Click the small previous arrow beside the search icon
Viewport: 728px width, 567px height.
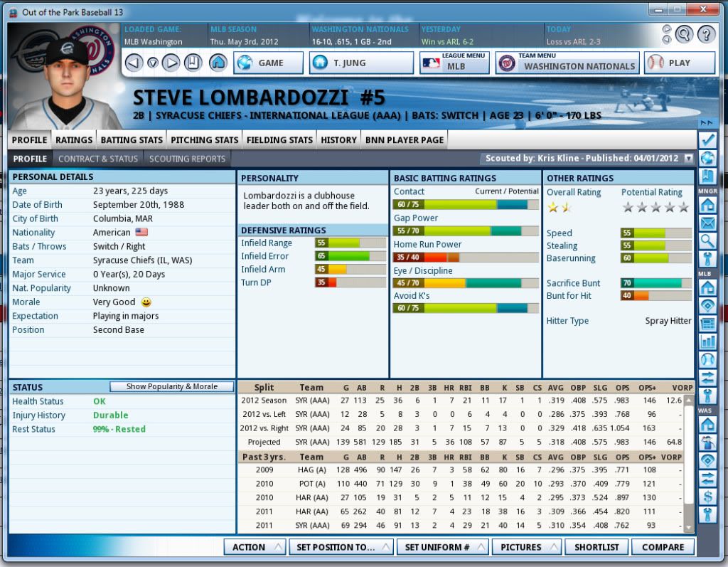click(x=667, y=39)
